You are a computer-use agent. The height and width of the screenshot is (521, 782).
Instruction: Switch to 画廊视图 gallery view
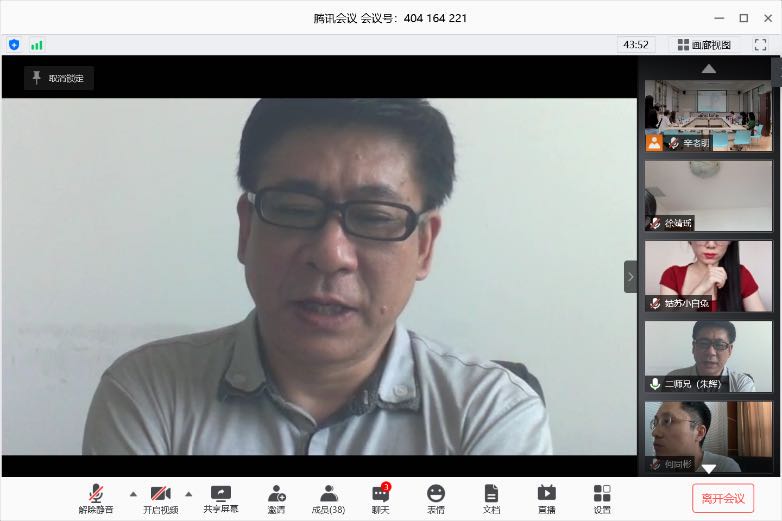pos(704,45)
